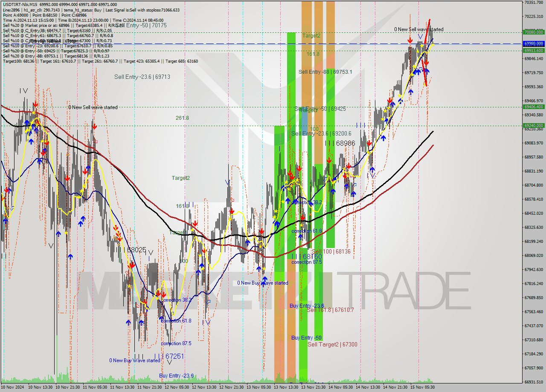Screen dimensions: 546x392
Task: Select the 'Sell Entry -23.6 | 69200.6' label
Action: 321,133
